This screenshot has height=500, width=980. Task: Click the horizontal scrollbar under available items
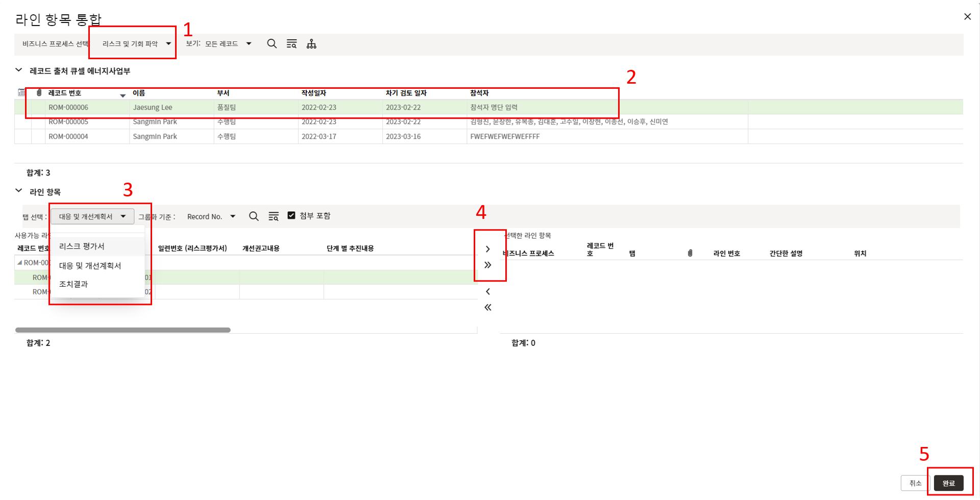tap(123, 330)
